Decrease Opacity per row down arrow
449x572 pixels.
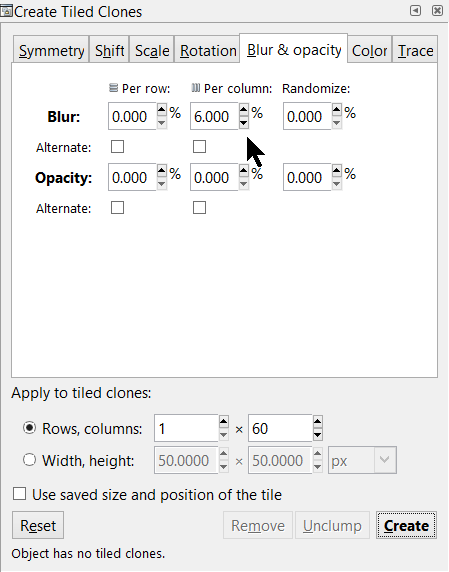coord(162,184)
